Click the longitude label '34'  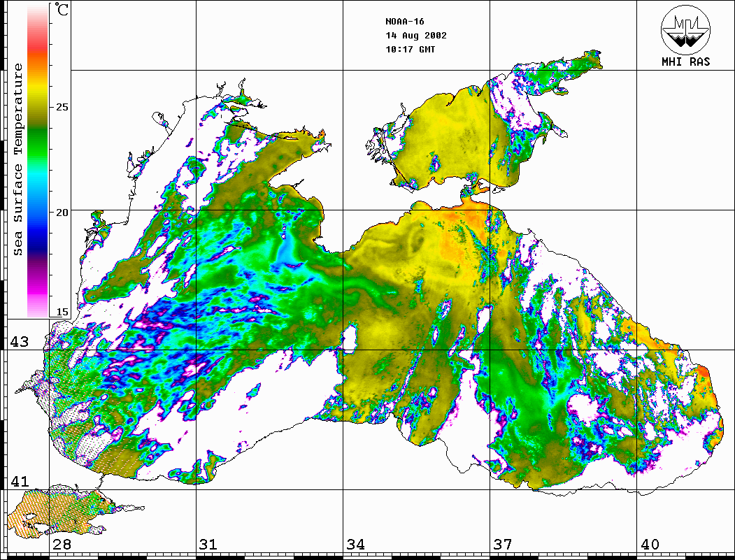point(355,544)
